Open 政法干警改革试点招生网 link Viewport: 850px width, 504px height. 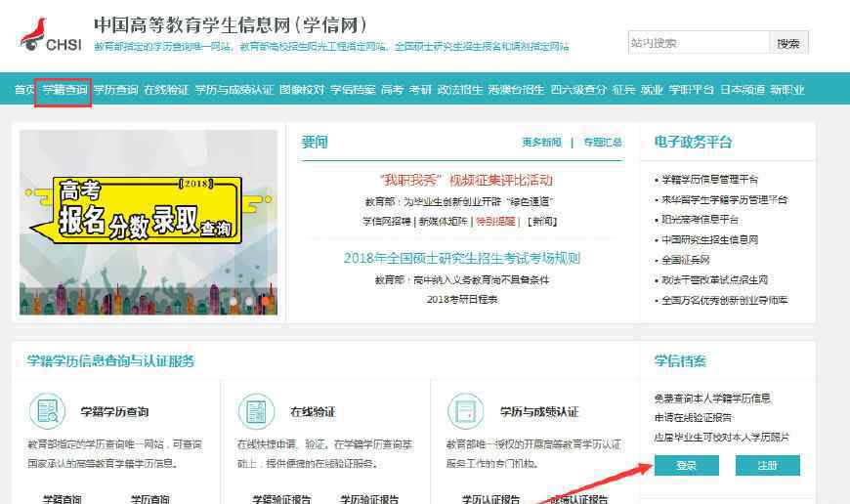tap(714, 279)
